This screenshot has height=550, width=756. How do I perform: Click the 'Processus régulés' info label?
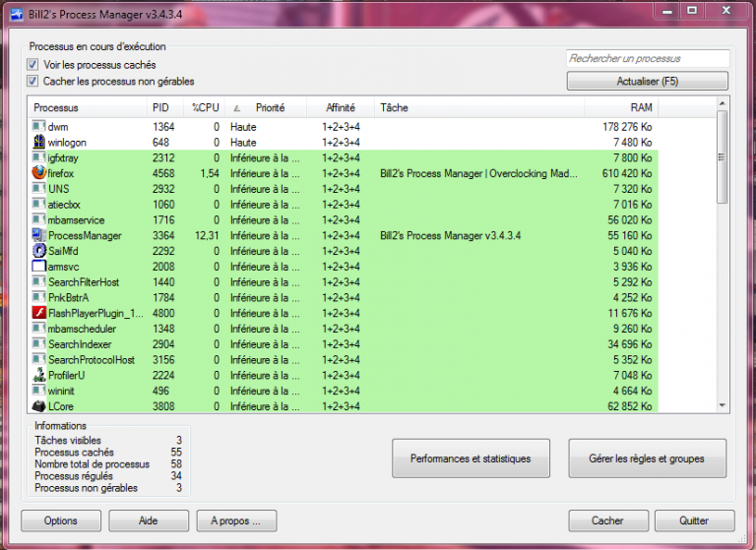click(74, 476)
